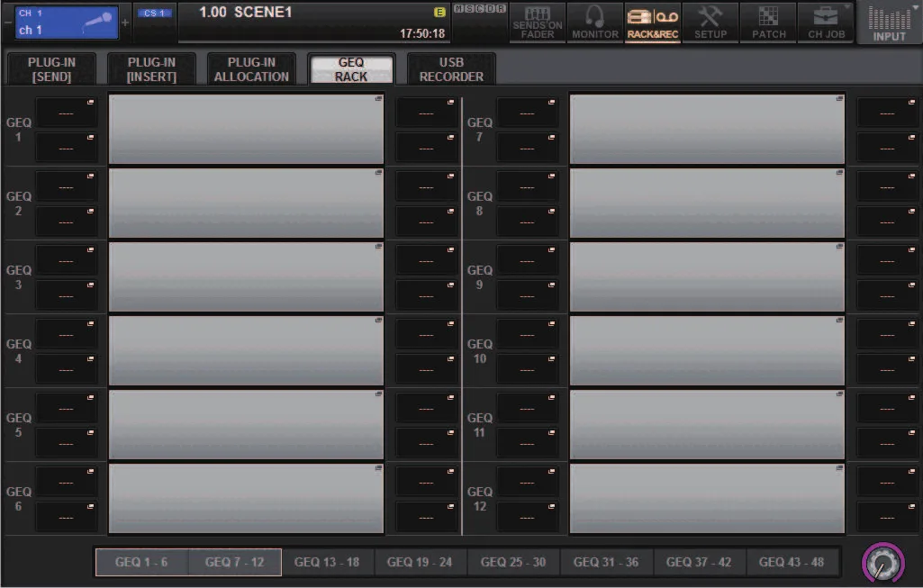
Task: Open the Monitor headphone screen
Action: tap(594, 23)
